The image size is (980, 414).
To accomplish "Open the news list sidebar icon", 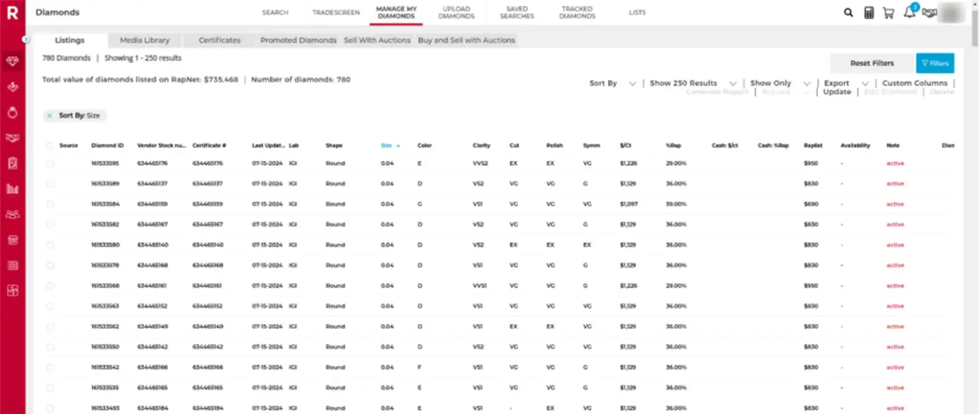I will click(x=12, y=266).
